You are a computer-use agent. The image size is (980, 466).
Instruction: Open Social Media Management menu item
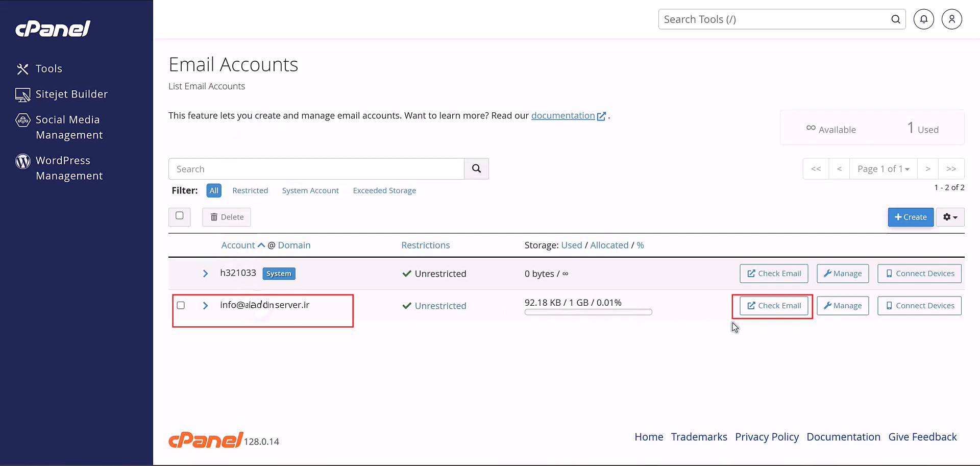[69, 127]
